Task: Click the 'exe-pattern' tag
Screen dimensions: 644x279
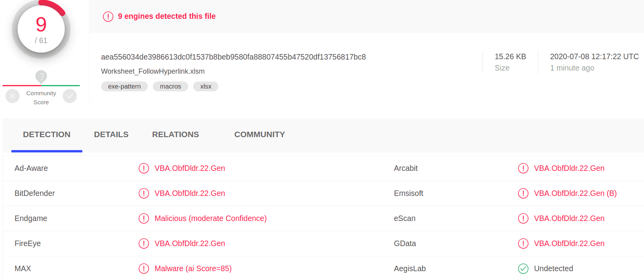Action: pyautogui.click(x=124, y=87)
